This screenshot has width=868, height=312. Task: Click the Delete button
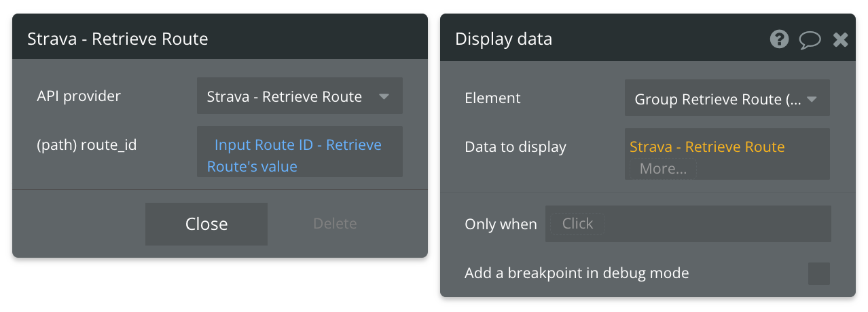click(335, 224)
